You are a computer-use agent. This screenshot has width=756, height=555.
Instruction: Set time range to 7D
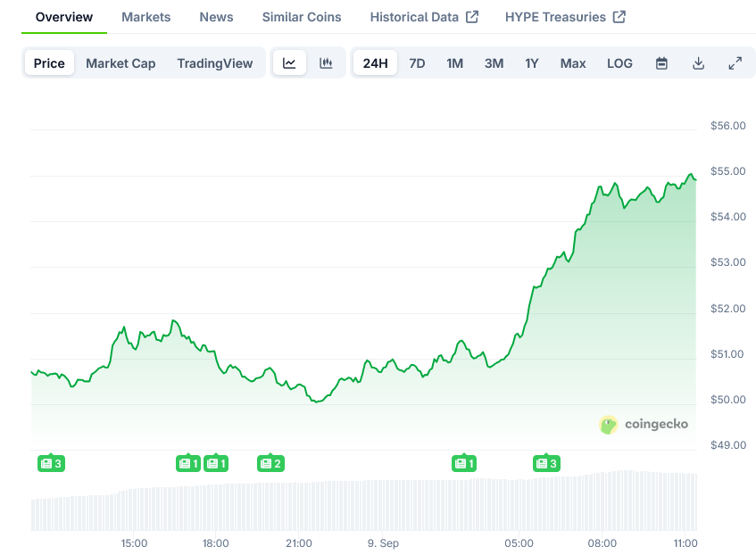(x=417, y=63)
